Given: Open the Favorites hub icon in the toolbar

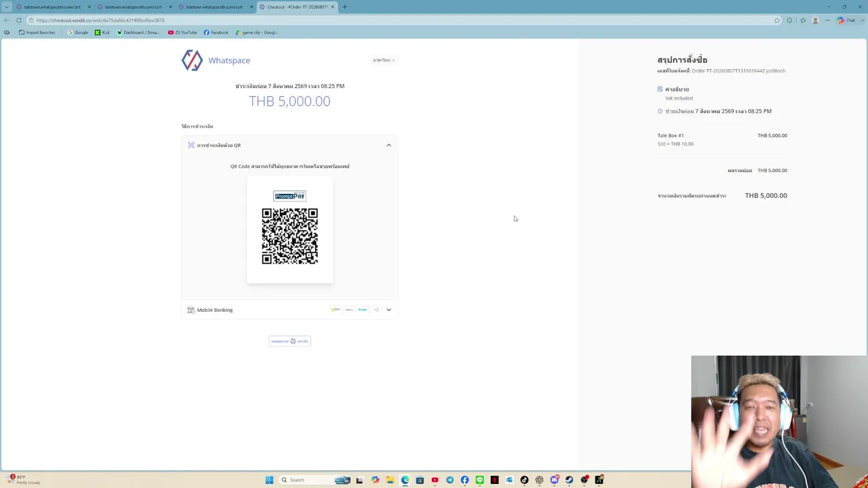Looking at the screenshot, I should point(803,20).
